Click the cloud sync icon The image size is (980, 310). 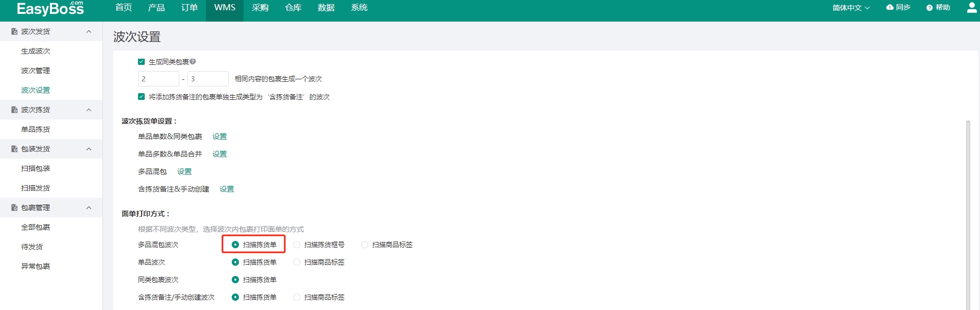pyautogui.click(x=890, y=8)
